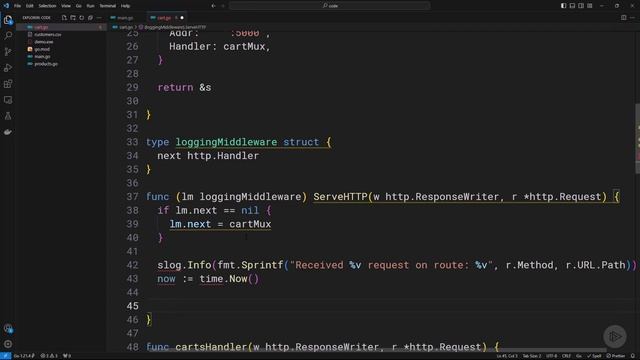This screenshot has height=360, width=640.
Task: Click the VS Code logo icon
Action: [x=6, y=6]
